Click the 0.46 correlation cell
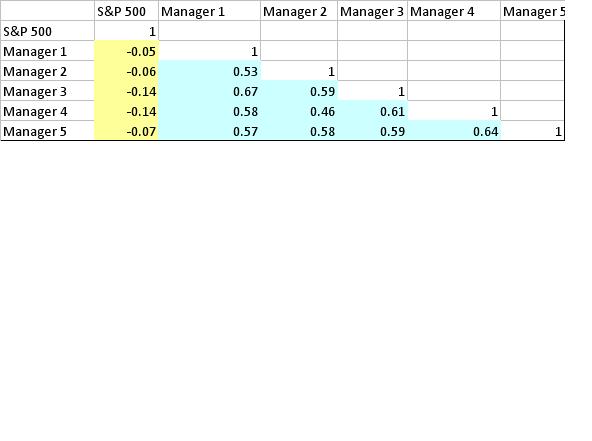Viewport: 592px width, 441px height. click(299, 111)
